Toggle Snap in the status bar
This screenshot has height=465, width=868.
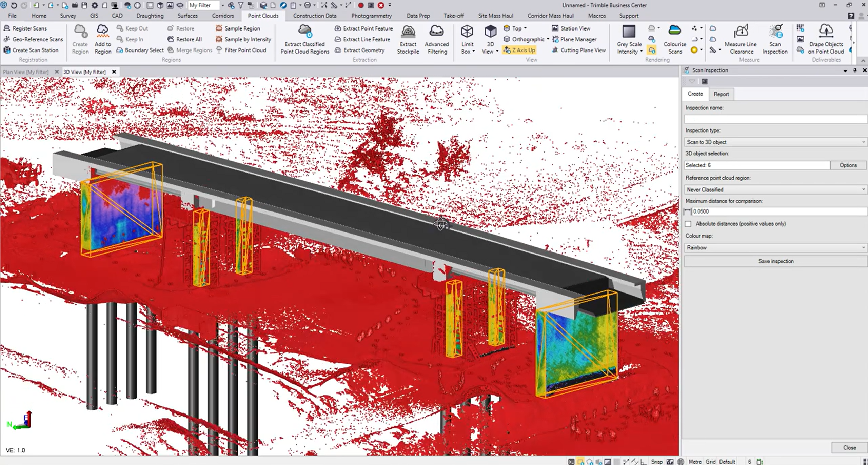(656, 461)
